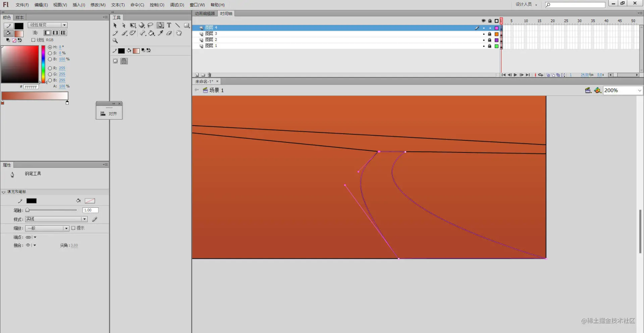The image size is (644, 333).
Task: Open the 修改(M) menu
Action: pos(98,5)
